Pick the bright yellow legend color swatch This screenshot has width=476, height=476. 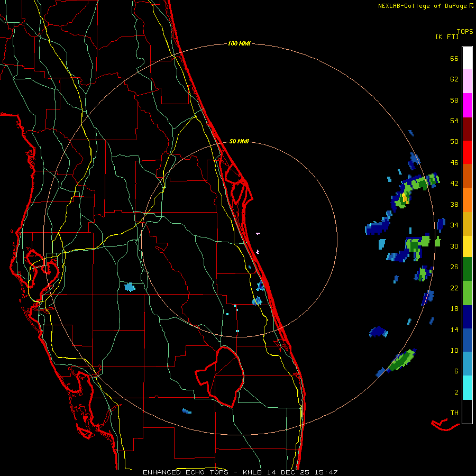[467, 246]
